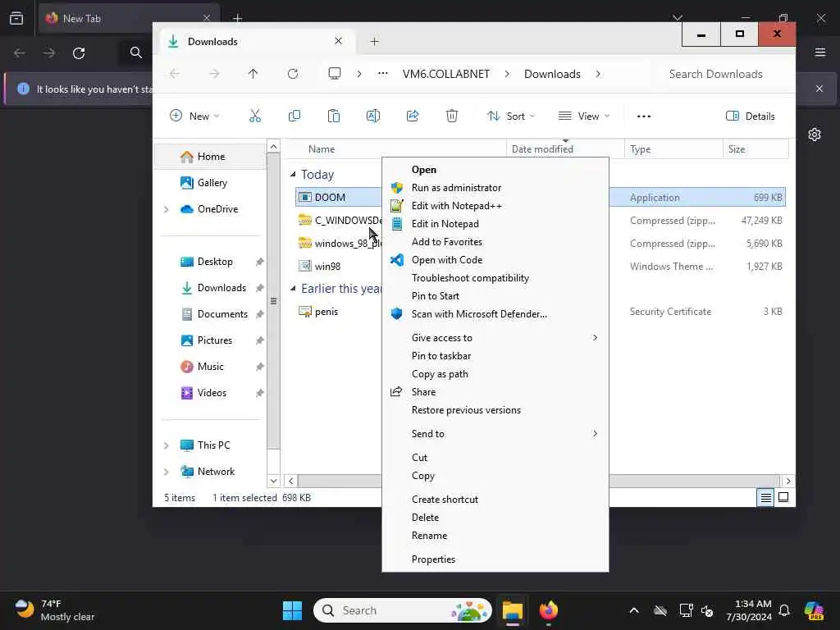Click the Share icon in Explorer toolbar
Image resolution: width=840 pixels, height=630 pixels.
point(413,116)
